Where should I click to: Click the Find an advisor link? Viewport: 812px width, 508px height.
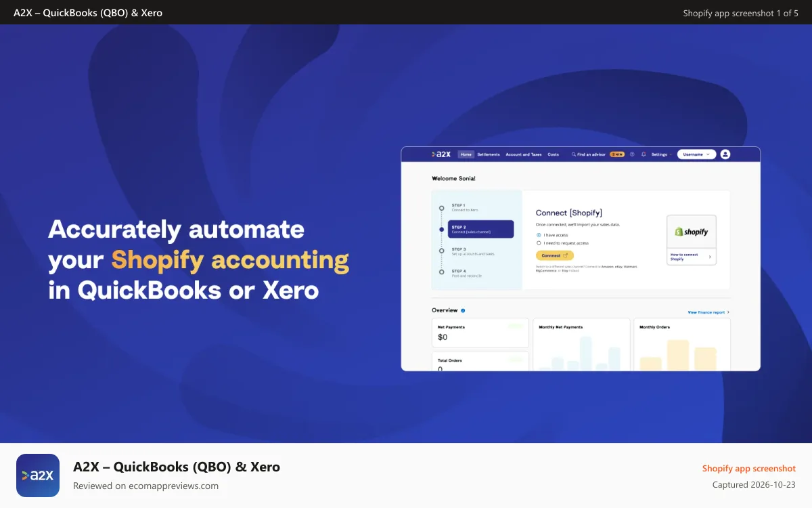(591, 154)
